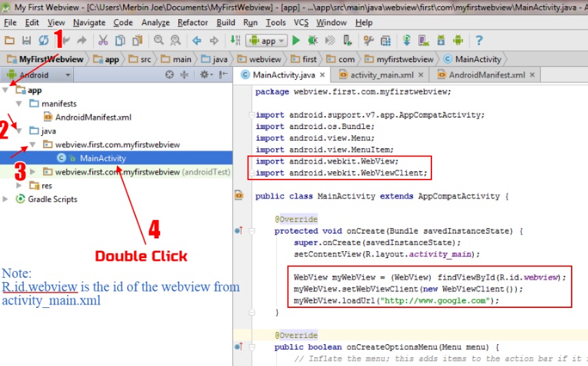Click the Help question mark icon

point(479,40)
